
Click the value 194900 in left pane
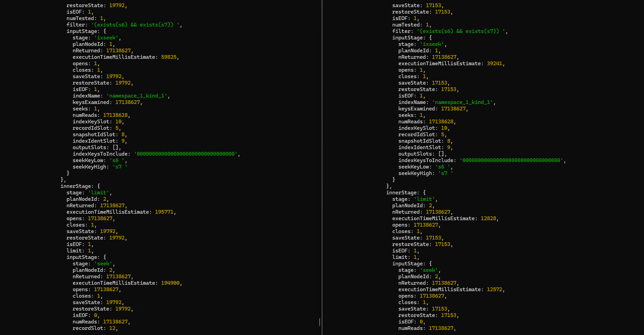coord(170,283)
